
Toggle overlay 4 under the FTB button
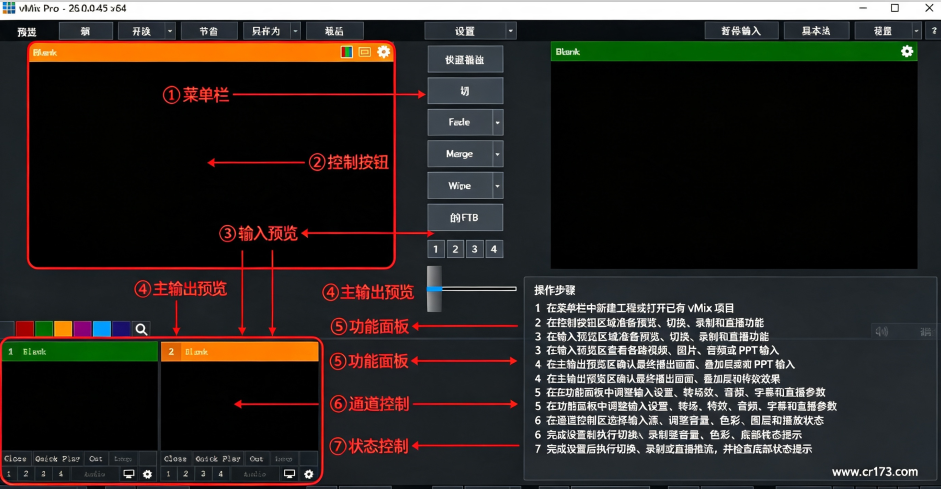tap(493, 249)
